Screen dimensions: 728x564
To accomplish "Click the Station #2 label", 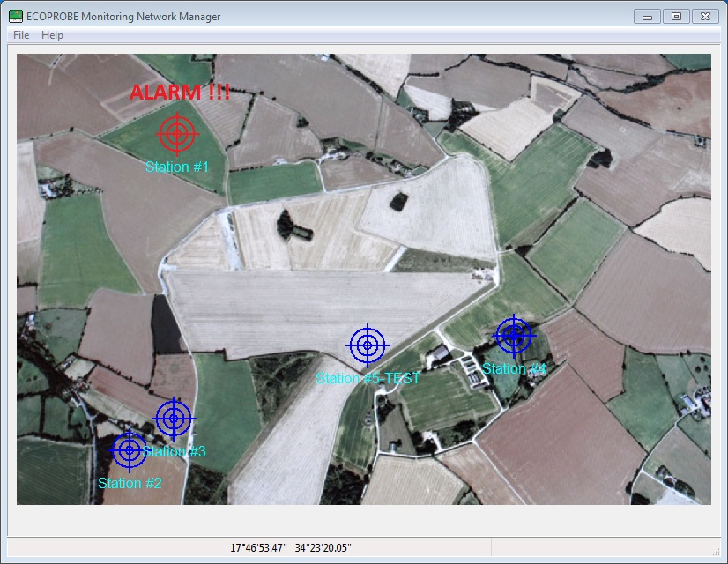I will click(x=130, y=483).
